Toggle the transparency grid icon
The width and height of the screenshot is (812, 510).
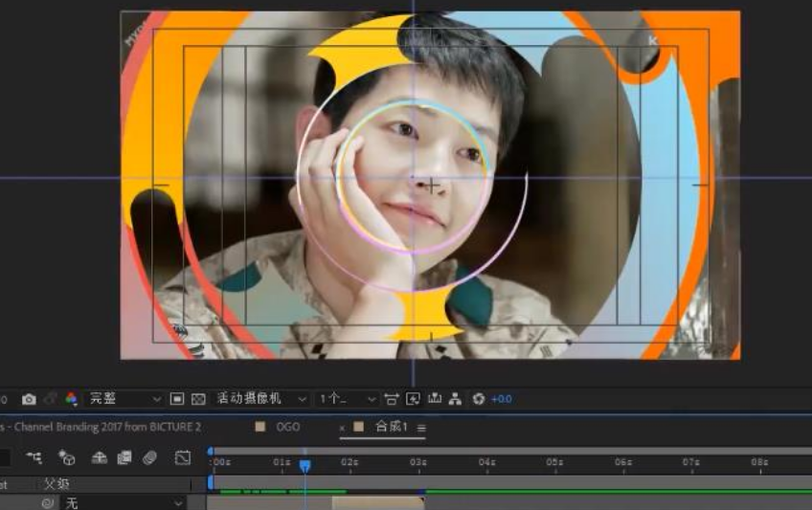198,399
